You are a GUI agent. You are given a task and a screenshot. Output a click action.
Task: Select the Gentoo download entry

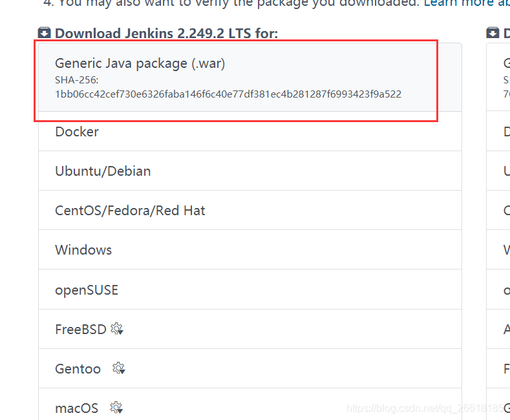pos(250,369)
